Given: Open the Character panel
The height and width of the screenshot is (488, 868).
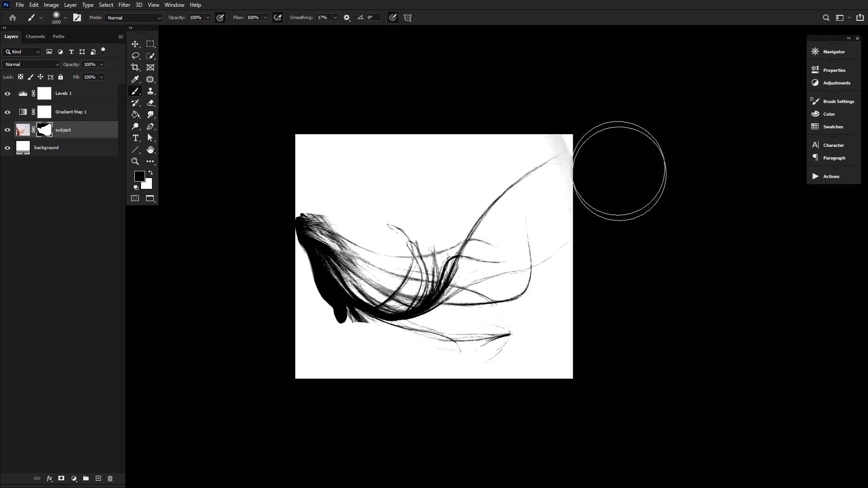Looking at the screenshot, I should point(833,145).
